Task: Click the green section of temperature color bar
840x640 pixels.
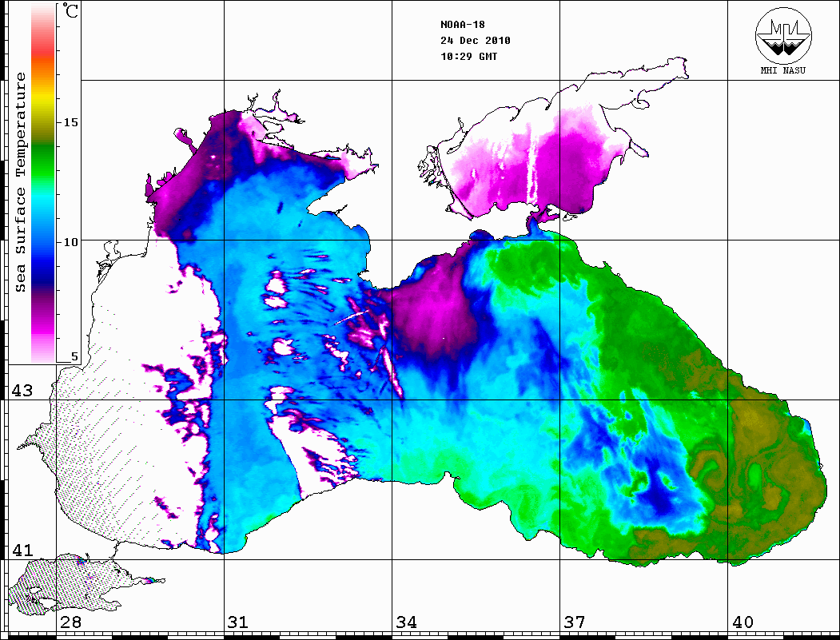Action: click(43, 161)
